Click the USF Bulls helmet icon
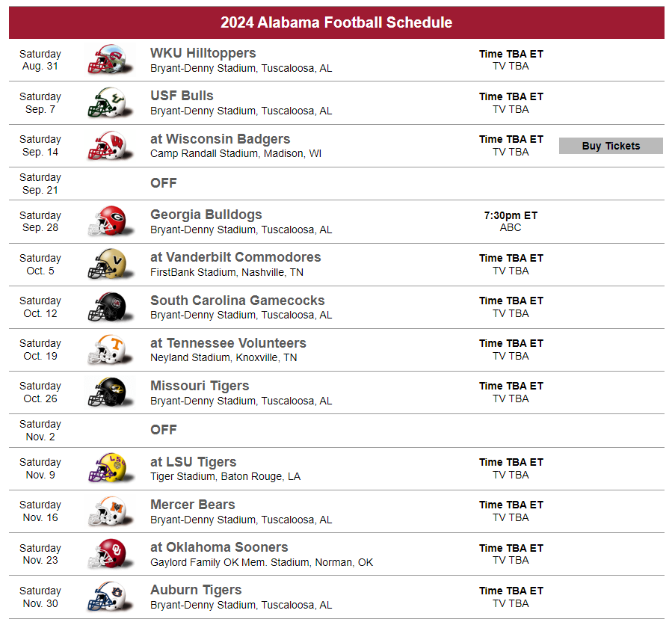672x625 pixels. pos(108,103)
